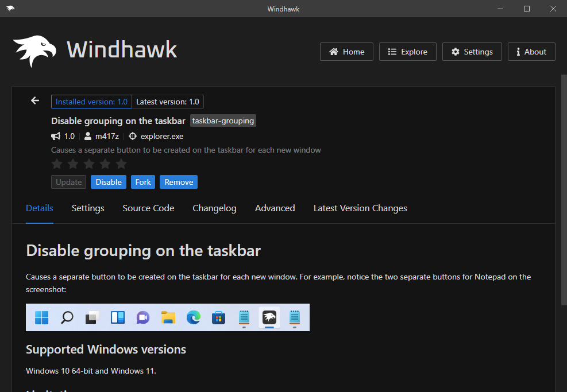Viewport: 567px width, 392px height.
Task: Click the crosshair target icon beside explorer.exe
Action: (133, 136)
